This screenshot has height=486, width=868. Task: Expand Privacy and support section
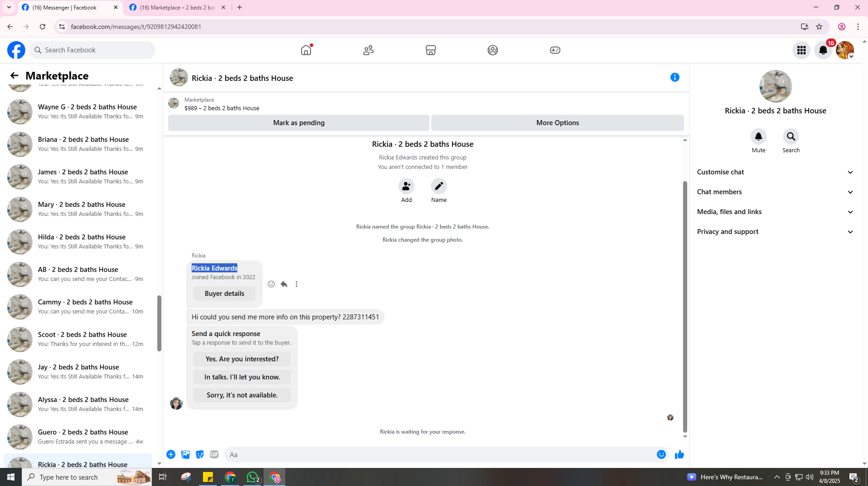click(775, 232)
